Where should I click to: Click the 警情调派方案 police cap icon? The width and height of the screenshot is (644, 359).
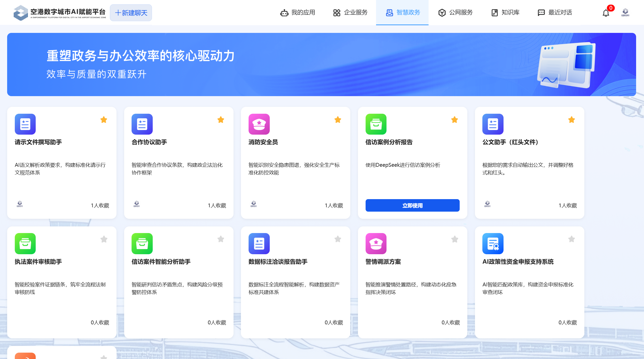pos(376,243)
